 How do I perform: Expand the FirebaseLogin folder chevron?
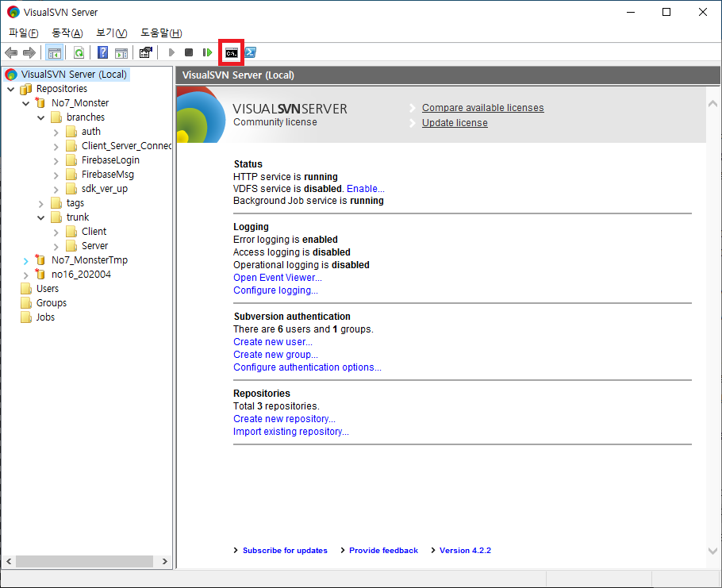coord(56,161)
